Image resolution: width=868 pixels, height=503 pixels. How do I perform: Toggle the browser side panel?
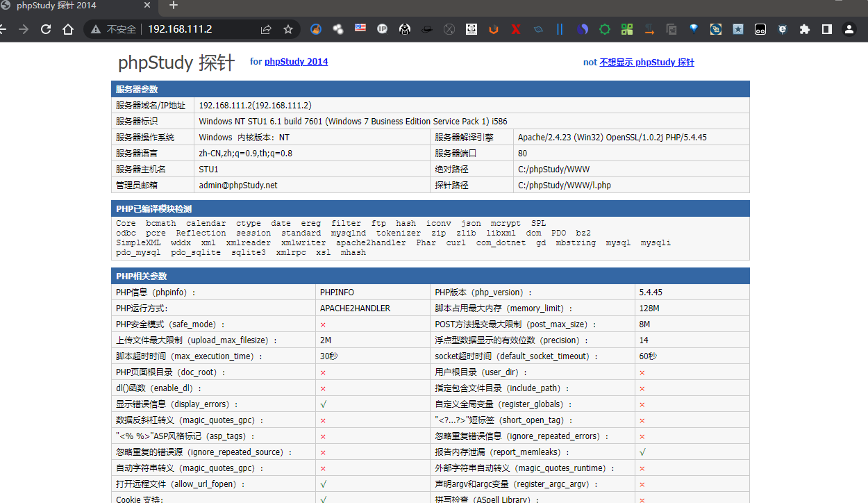tap(827, 29)
